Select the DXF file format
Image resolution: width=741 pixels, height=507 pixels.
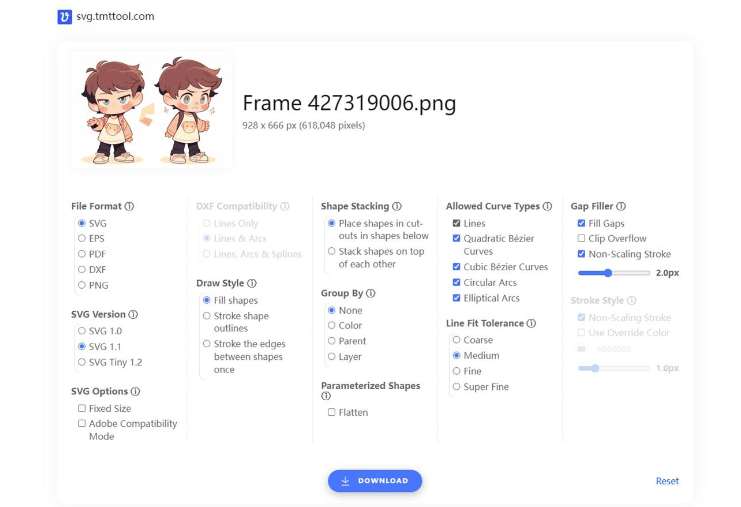click(82, 270)
